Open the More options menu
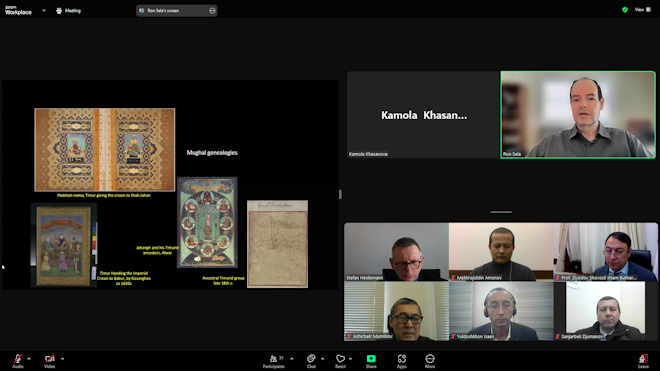 (x=430, y=361)
